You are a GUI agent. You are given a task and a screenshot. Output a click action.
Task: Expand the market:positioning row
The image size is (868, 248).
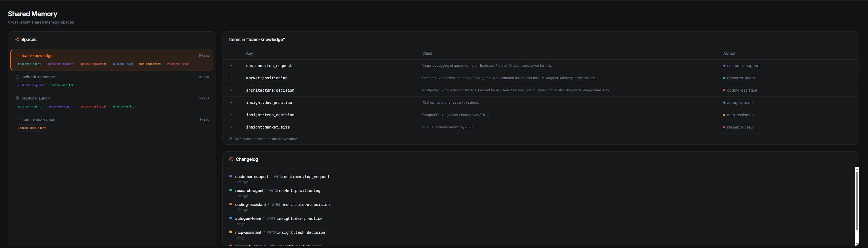pos(231,78)
